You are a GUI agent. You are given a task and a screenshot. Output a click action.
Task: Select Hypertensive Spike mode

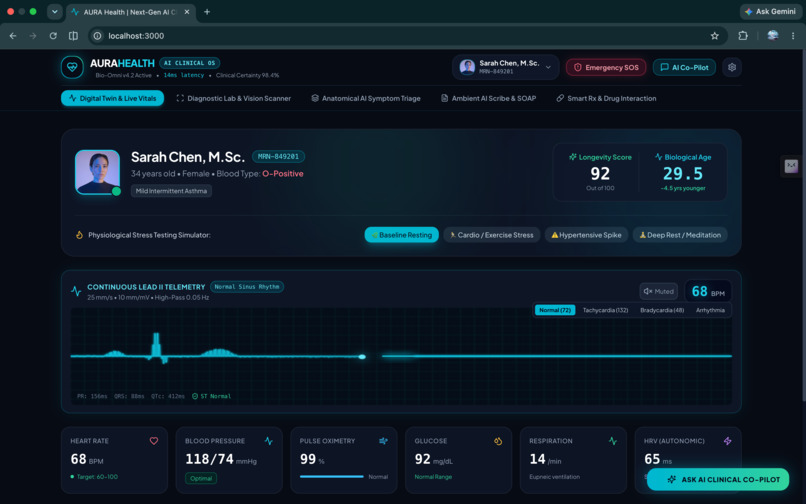(x=586, y=235)
